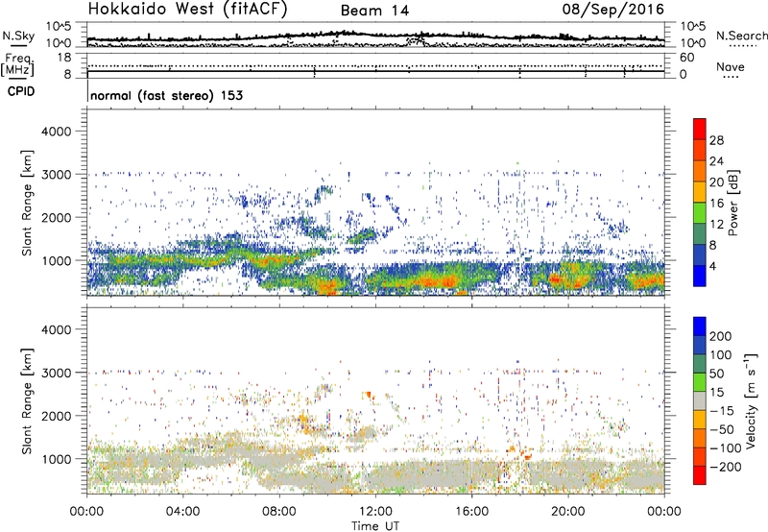Select the gray near-zero velocity color segment
Viewport: 768px width, 532px height.
click(700, 400)
